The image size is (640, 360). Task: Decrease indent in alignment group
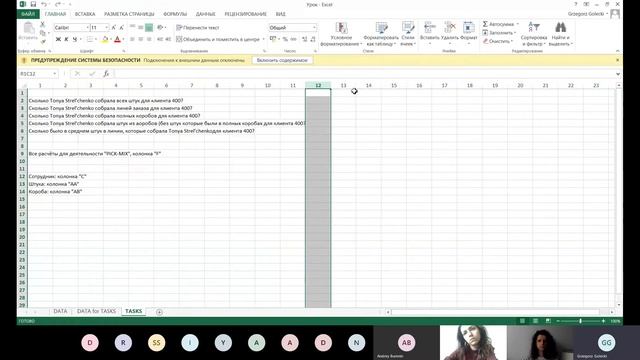[160, 39]
